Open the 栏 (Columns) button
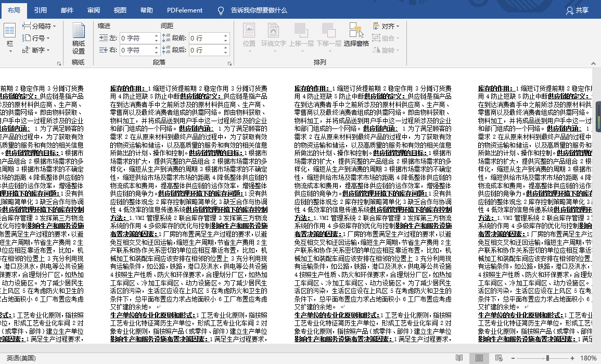This screenshot has width=601, height=364. pos(9,38)
